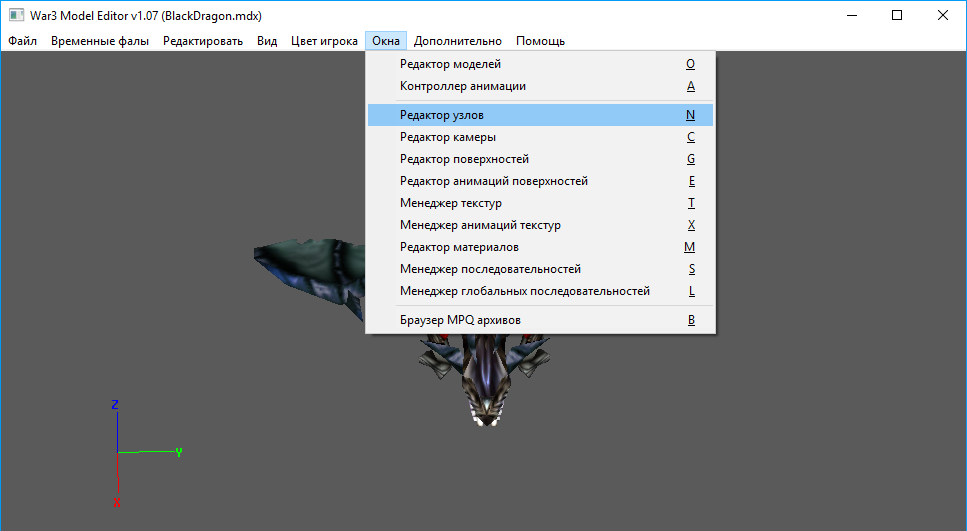Open the Цвет игрока menu
The height and width of the screenshot is (531, 967).
pos(324,41)
